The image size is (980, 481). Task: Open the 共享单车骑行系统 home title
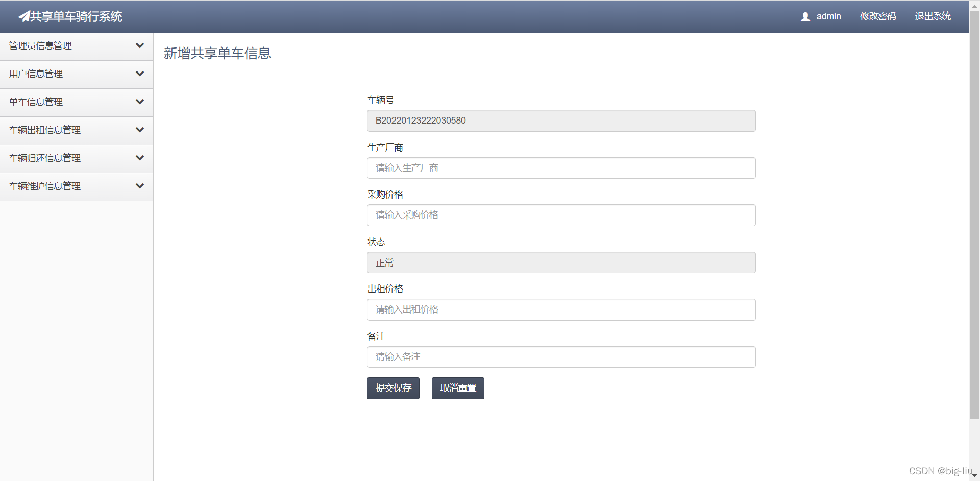click(76, 16)
